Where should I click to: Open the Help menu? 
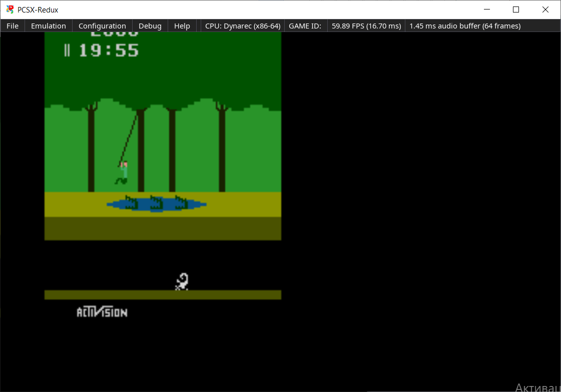point(182,26)
